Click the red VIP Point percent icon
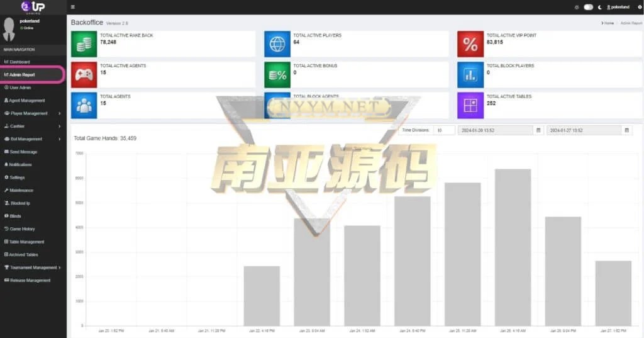 [x=470, y=44]
